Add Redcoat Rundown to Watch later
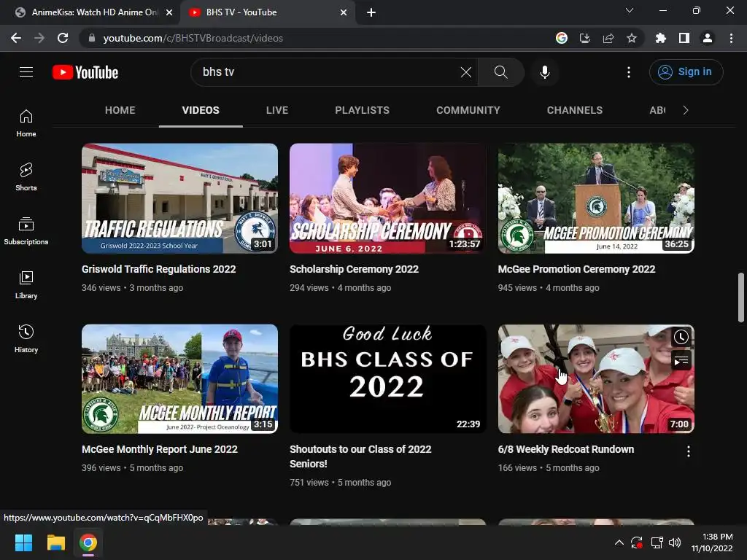This screenshot has width=747, height=560. [681, 337]
